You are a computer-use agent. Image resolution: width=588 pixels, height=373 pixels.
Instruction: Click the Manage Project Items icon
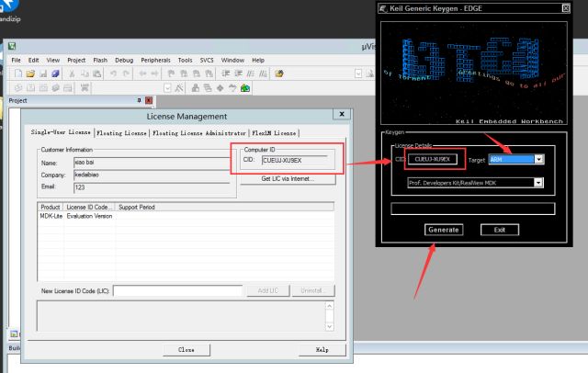coord(195,88)
